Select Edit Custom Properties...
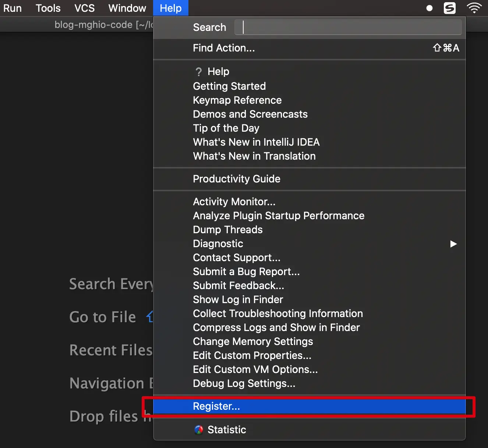488x448 pixels. point(310,355)
